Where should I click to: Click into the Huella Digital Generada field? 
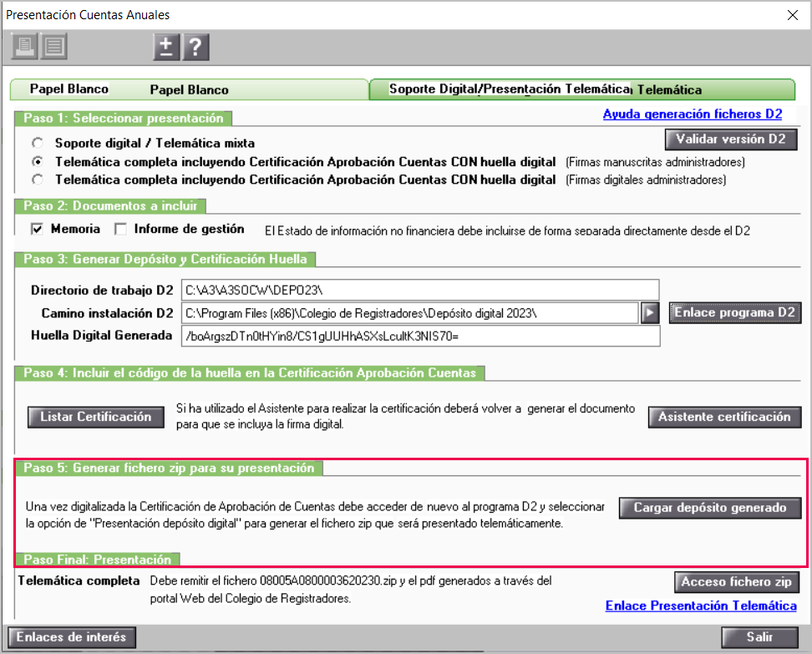[419, 336]
